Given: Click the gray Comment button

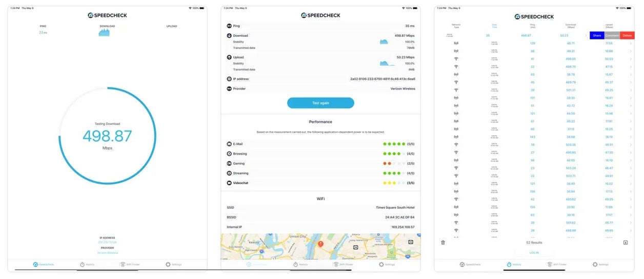Looking at the screenshot, I should (x=612, y=35).
